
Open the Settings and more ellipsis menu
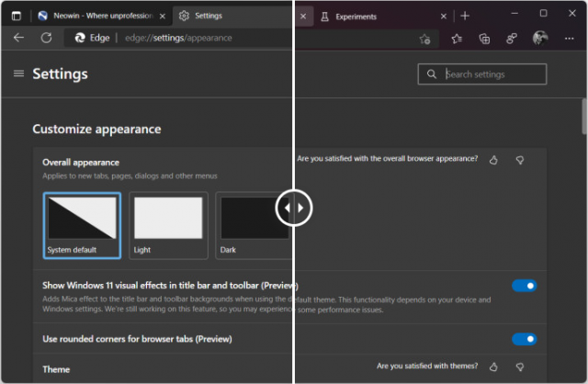(x=570, y=39)
